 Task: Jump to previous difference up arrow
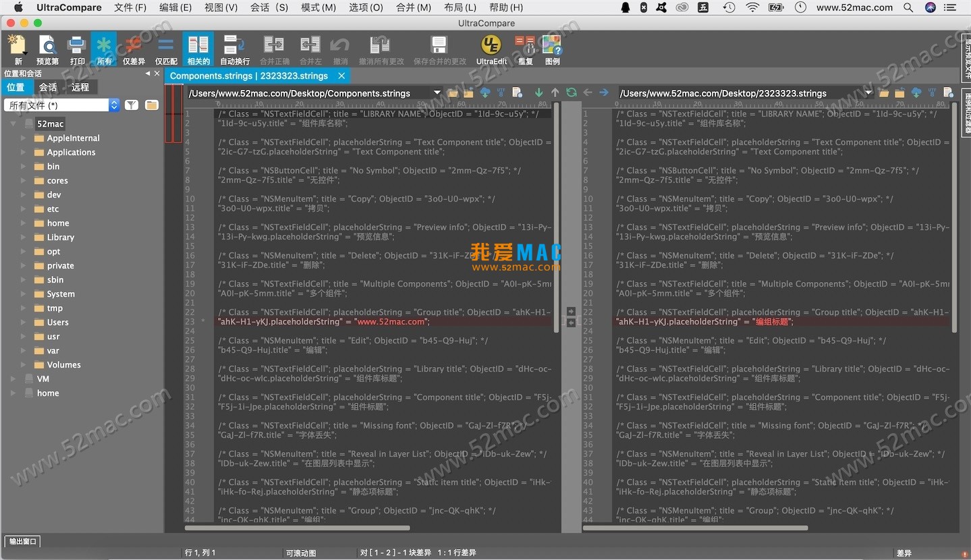[x=555, y=93]
